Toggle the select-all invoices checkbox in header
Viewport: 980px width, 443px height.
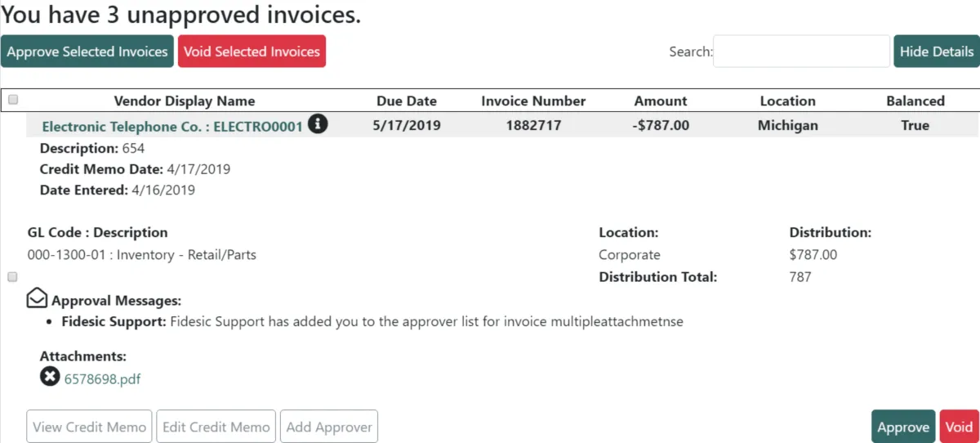pyautogui.click(x=13, y=100)
